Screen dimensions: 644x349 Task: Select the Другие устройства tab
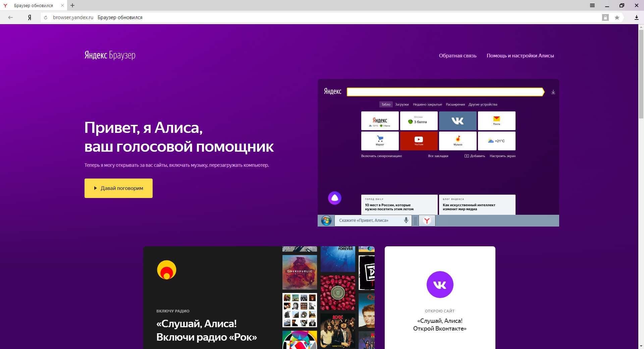(x=483, y=104)
